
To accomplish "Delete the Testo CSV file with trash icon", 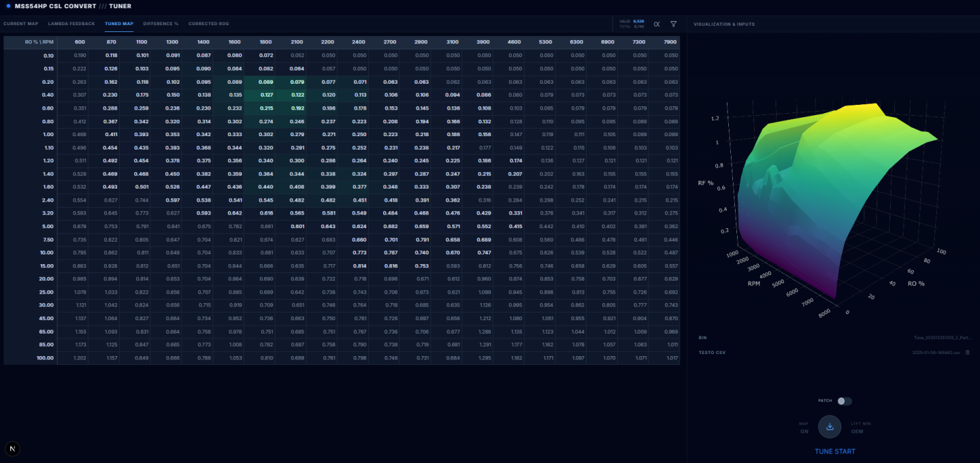I will (967, 352).
